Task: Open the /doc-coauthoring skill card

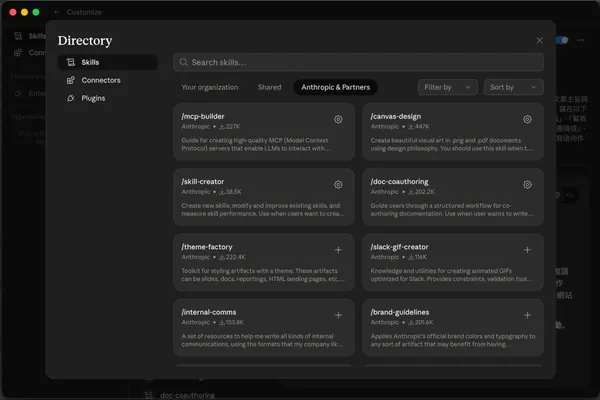Action: tap(453, 197)
